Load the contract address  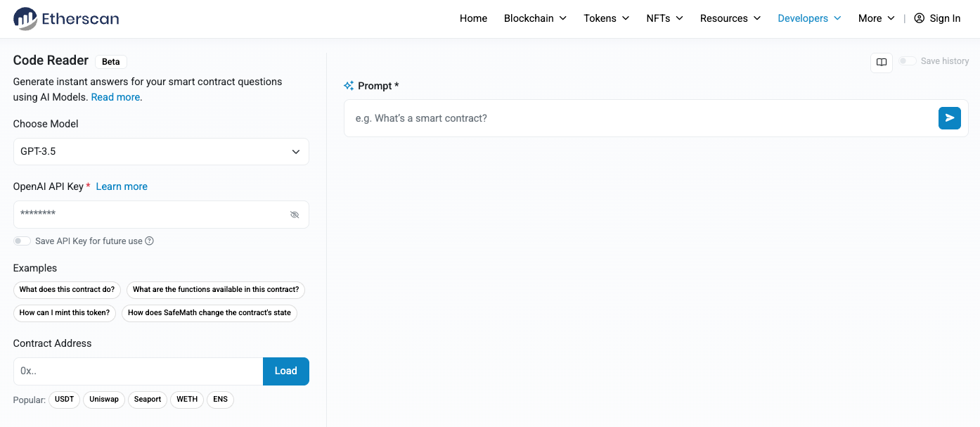tap(286, 371)
